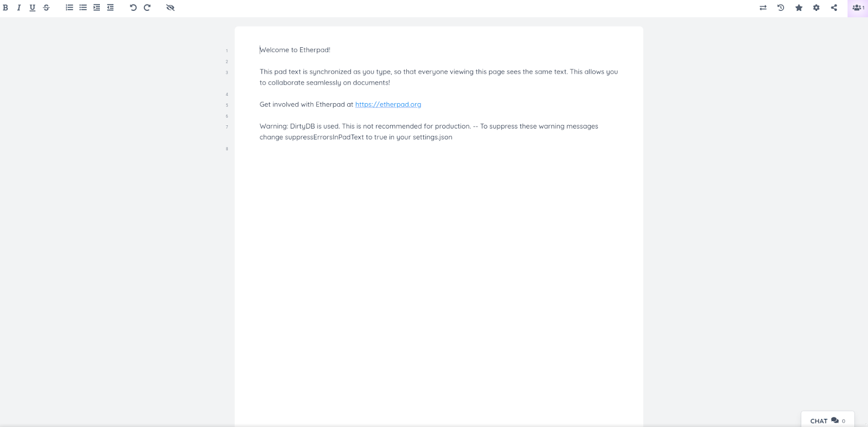
Task: Place cursor in 'Welcome to Etherpad!' line
Action: pyautogui.click(x=295, y=50)
